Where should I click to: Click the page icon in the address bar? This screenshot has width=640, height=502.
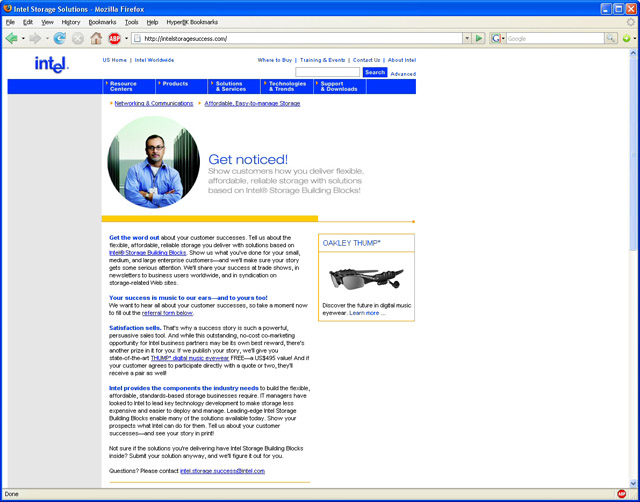coord(138,38)
